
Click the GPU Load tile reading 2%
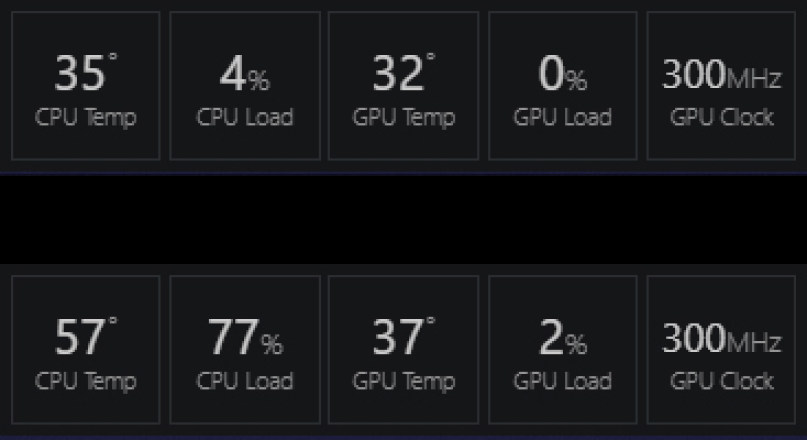pyautogui.click(x=563, y=350)
